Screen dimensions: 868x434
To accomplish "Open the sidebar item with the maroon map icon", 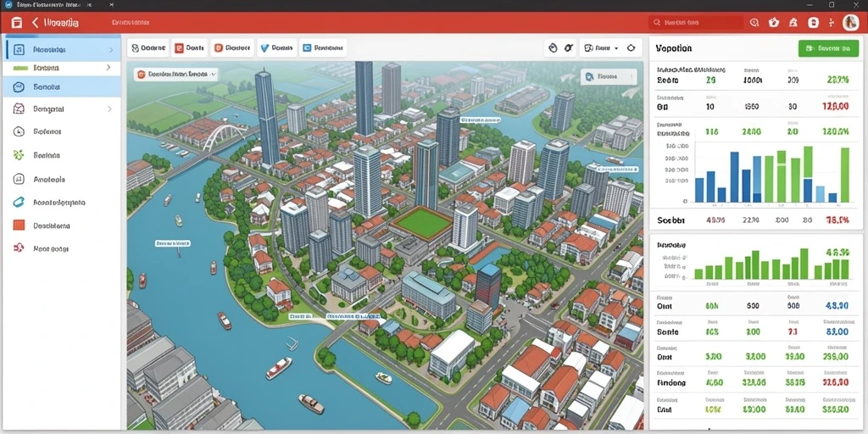I will (62, 109).
